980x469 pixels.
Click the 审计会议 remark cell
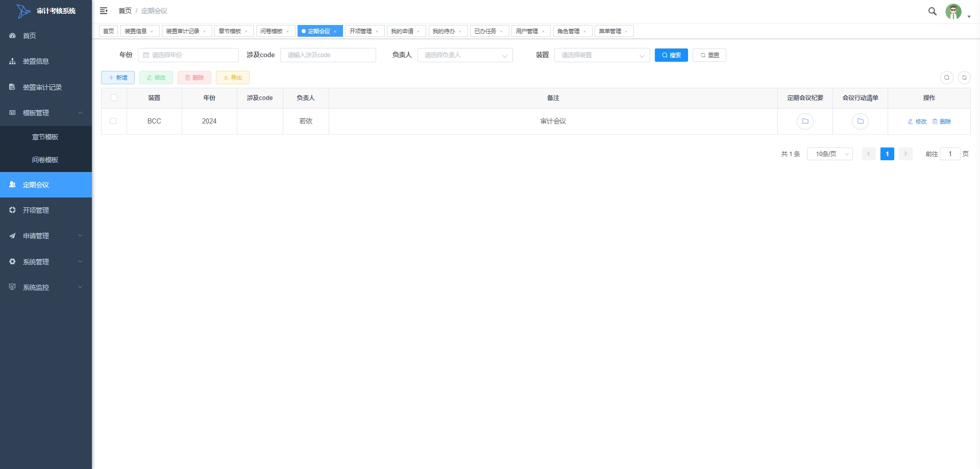pyautogui.click(x=553, y=121)
